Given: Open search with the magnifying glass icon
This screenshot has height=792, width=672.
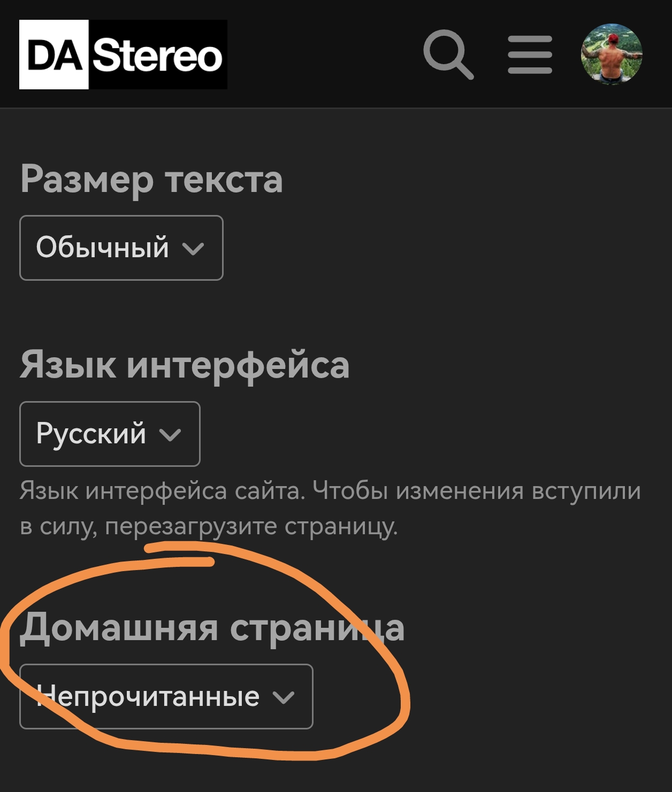Looking at the screenshot, I should coord(448,55).
